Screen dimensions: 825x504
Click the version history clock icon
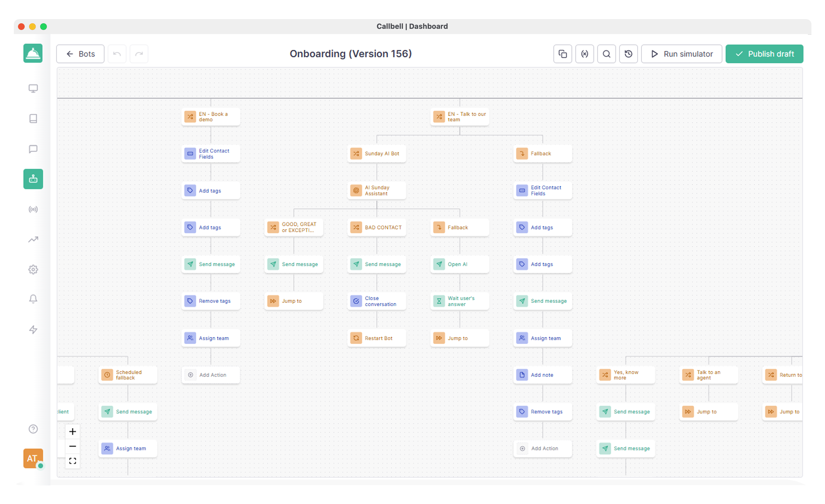628,54
